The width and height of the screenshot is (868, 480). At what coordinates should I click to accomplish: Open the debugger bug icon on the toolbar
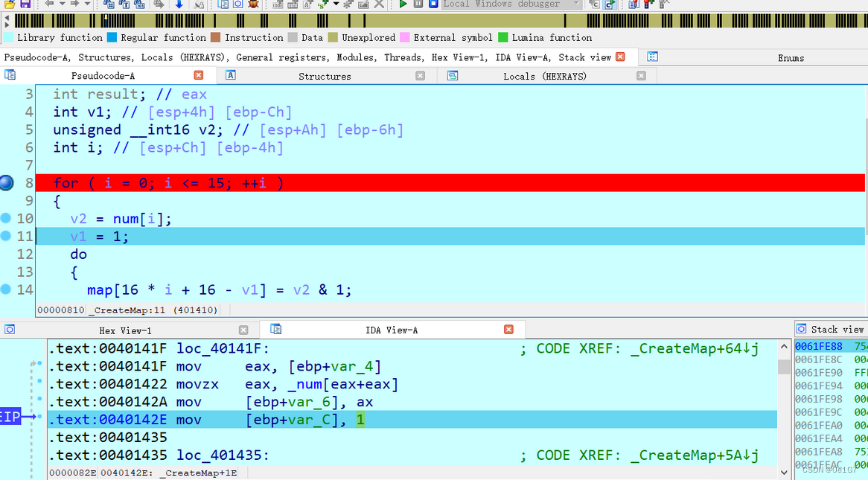point(252,4)
